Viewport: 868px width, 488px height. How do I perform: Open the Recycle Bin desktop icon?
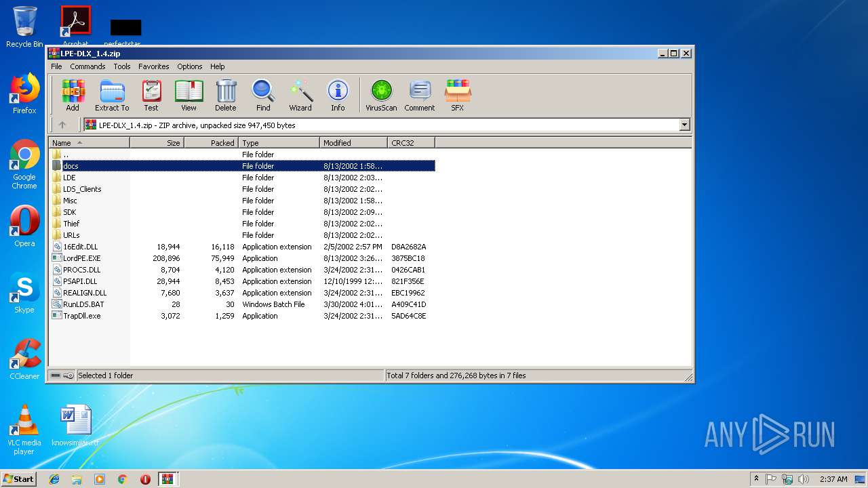coord(24,27)
